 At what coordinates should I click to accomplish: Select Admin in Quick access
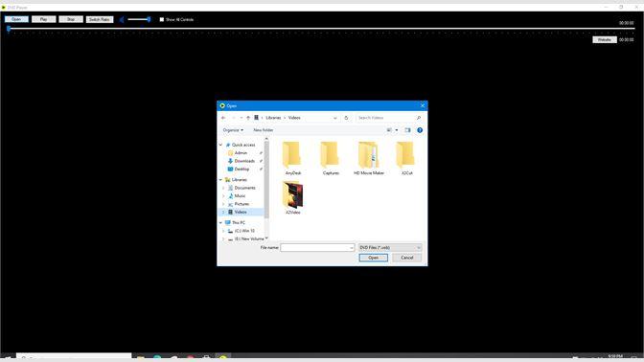point(241,152)
